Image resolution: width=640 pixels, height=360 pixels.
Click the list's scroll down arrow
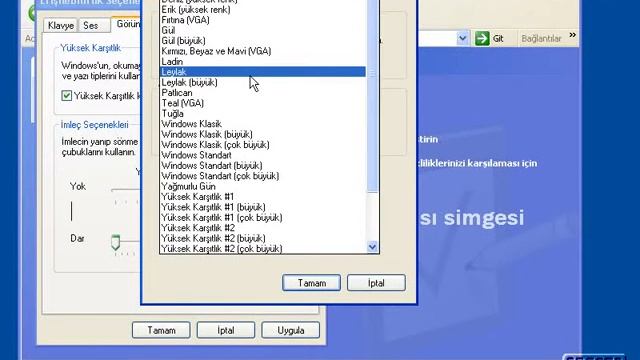tap(372, 247)
